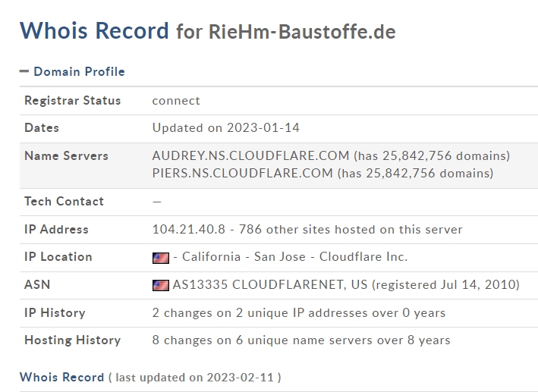Click the US flag in ASN row

tap(161, 285)
